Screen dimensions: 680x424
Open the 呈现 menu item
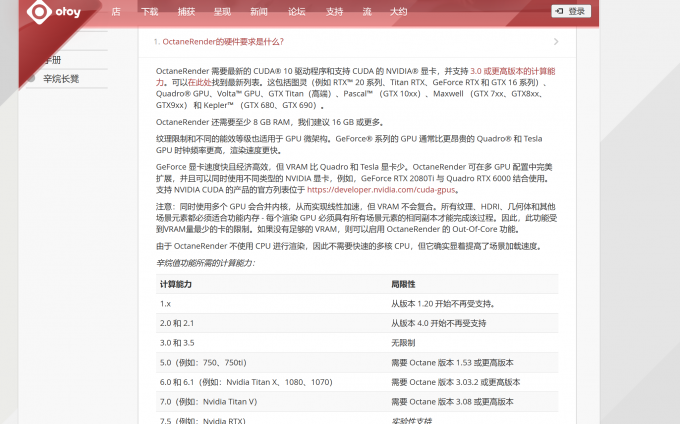(x=222, y=12)
